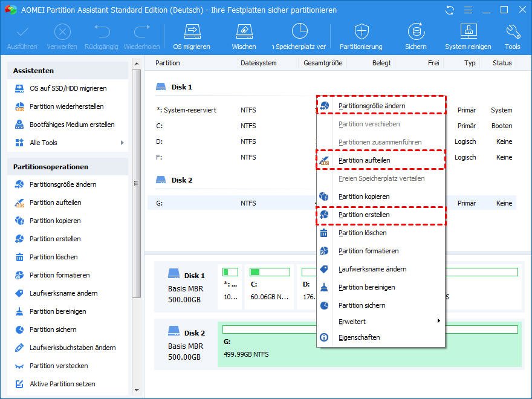This screenshot has height=399, width=532.
Task: Click sidebar Partitionsgröße ändern operation
Action: 63,184
